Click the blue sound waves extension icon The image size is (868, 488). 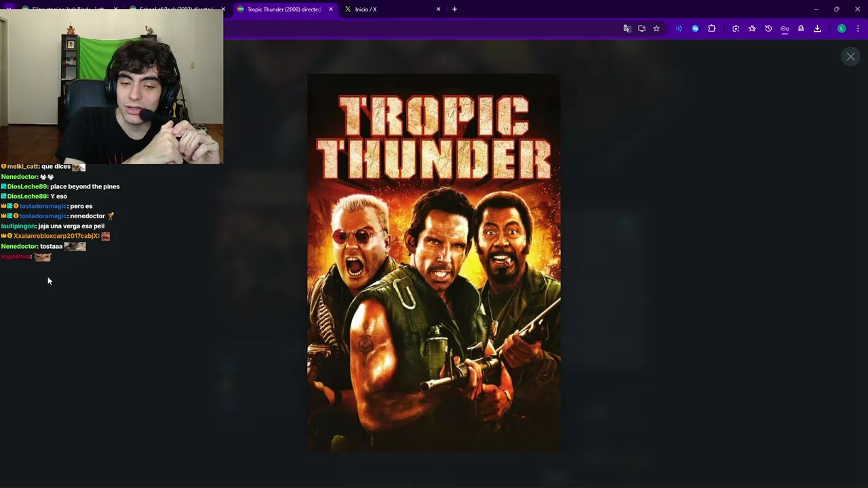point(679,28)
